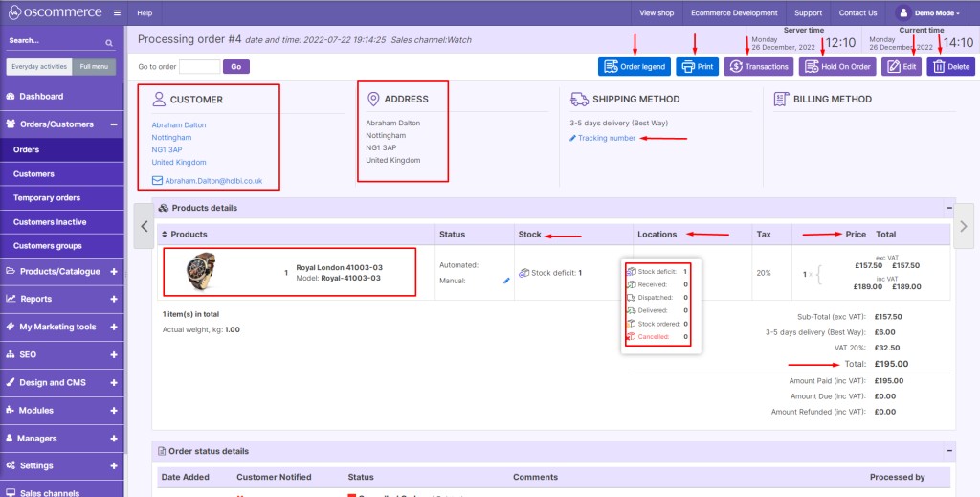This screenshot has height=497, width=980.
Task: Click the Go to order input field
Action: (x=199, y=66)
